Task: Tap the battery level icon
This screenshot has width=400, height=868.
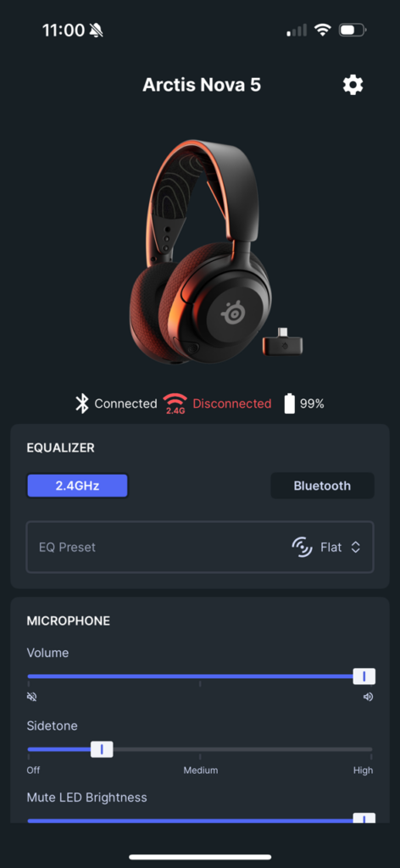Action: 289,403
